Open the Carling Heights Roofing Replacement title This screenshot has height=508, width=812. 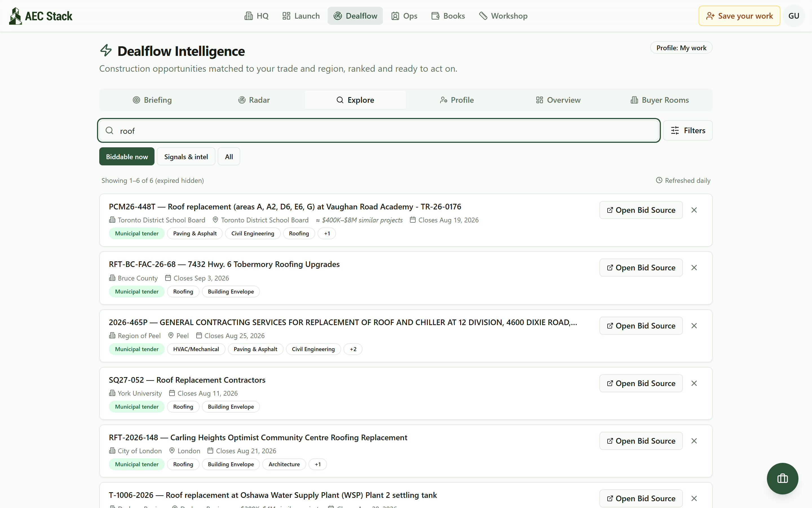[x=258, y=437]
